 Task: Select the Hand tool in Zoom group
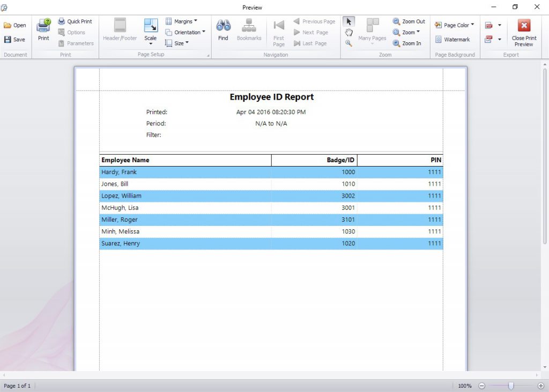(x=349, y=33)
